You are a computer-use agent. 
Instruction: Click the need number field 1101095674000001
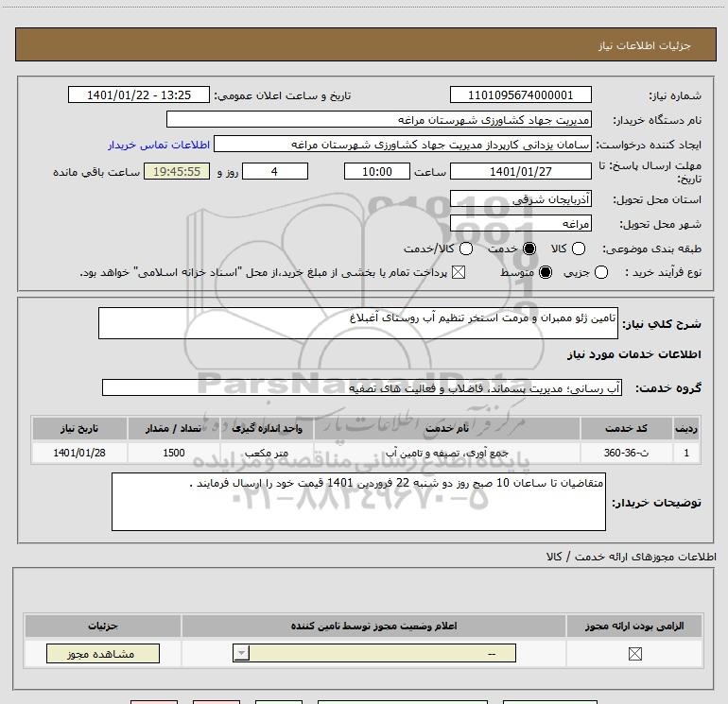pos(520,94)
